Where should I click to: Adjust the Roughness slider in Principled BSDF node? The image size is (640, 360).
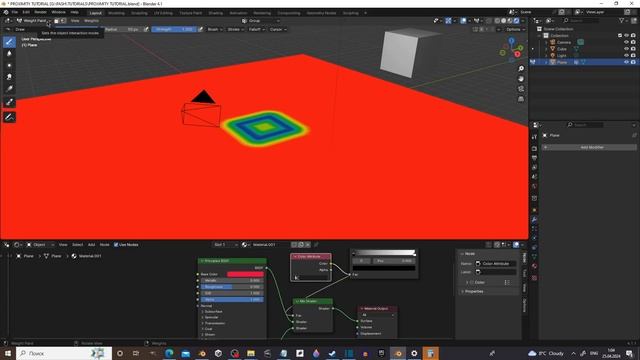click(231, 287)
